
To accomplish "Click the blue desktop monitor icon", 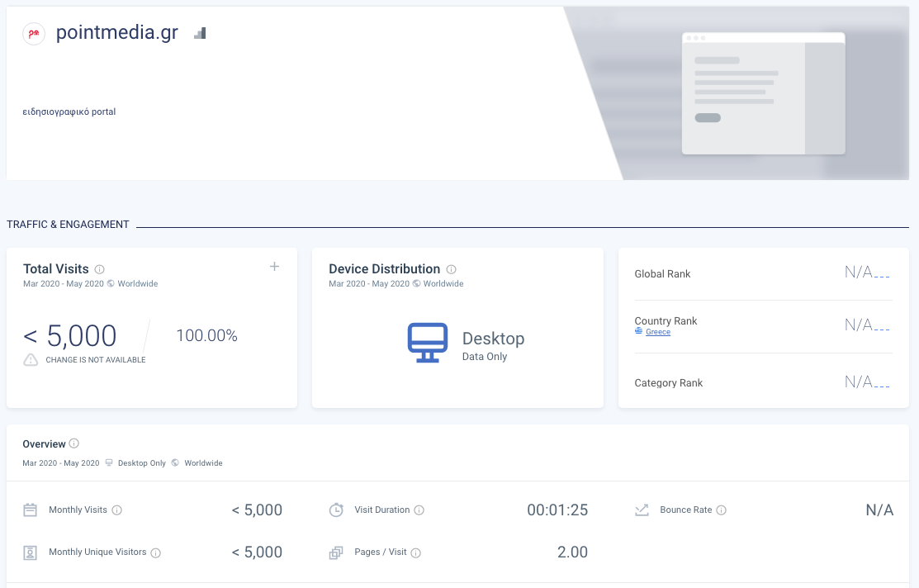I will (x=428, y=343).
